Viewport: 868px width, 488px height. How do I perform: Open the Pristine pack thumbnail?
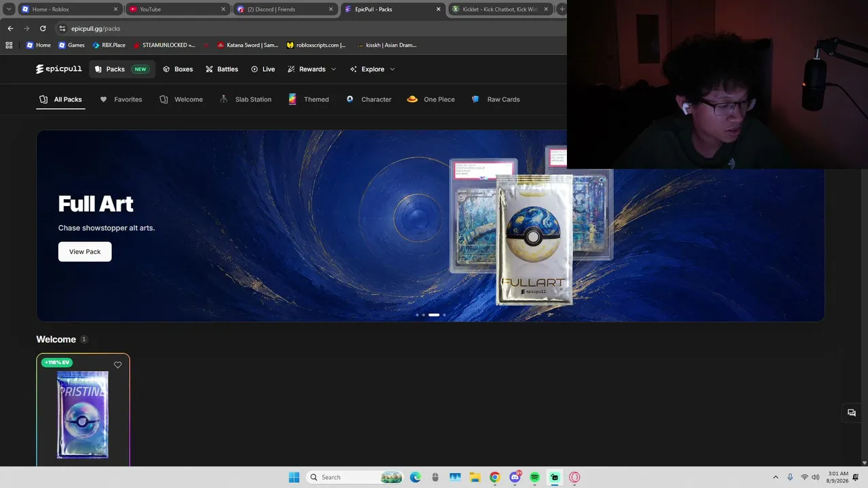(83, 415)
